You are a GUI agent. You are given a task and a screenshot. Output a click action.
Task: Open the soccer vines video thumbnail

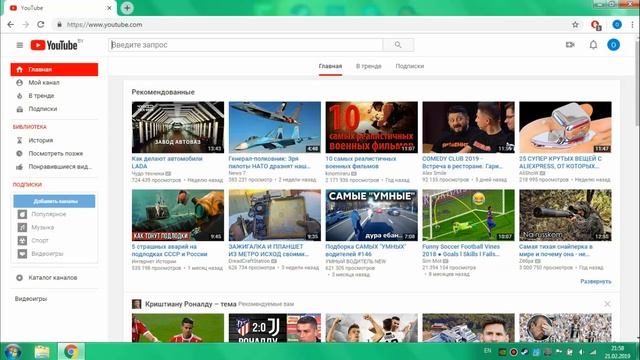point(468,215)
